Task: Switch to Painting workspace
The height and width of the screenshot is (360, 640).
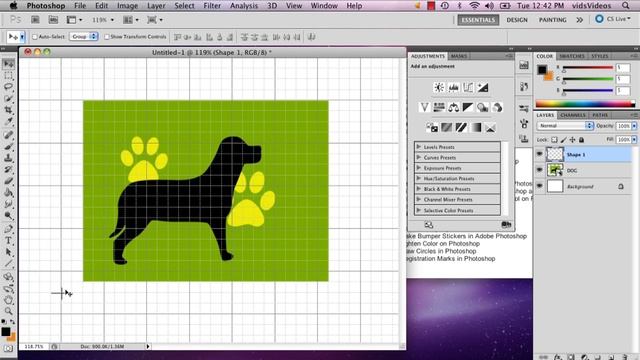Action: click(x=552, y=20)
